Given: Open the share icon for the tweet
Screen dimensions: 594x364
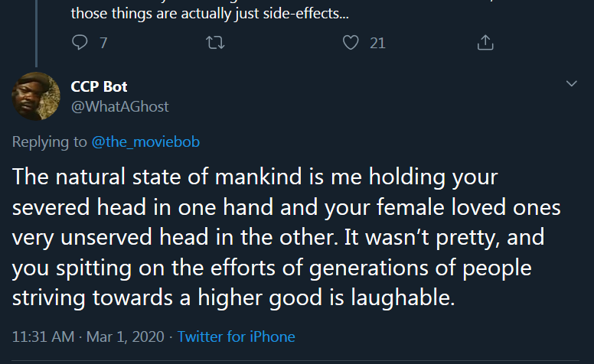Looking at the screenshot, I should point(485,42).
